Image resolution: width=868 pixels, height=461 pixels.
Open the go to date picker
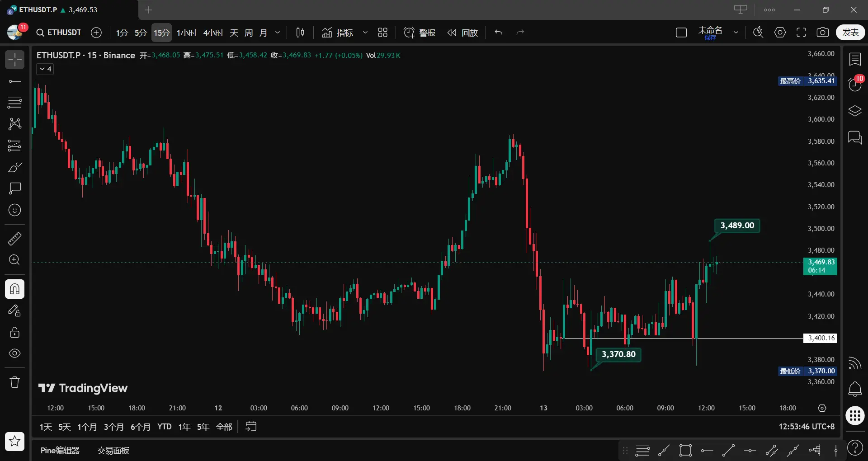pyautogui.click(x=251, y=426)
